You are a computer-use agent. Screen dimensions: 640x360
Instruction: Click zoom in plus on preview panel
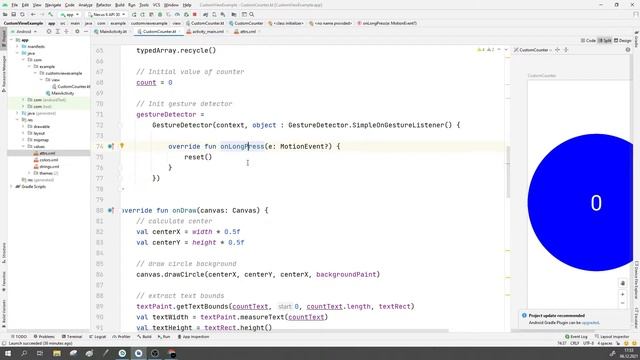622,294
